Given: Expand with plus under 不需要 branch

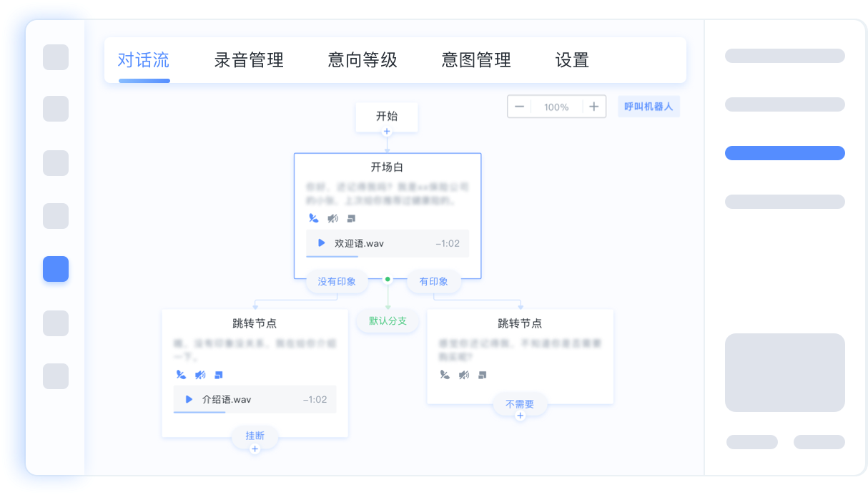Looking at the screenshot, I should tap(520, 416).
